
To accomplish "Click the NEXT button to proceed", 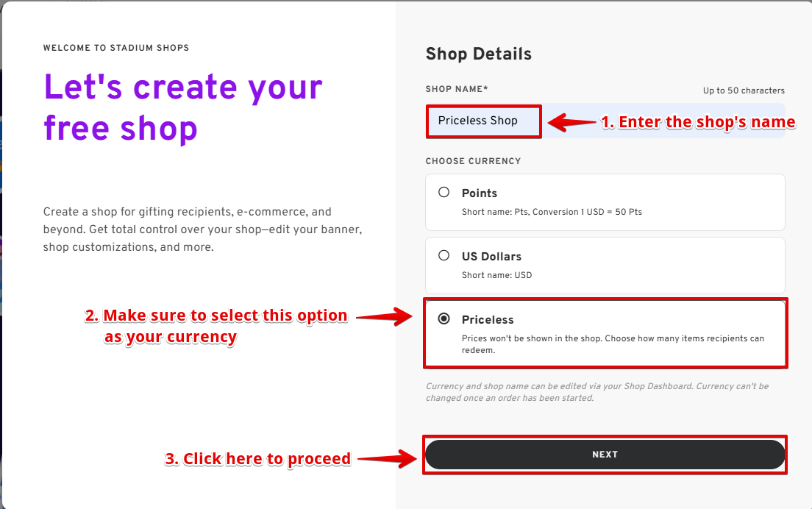I will pyautogui.click(x=605, y=455).
